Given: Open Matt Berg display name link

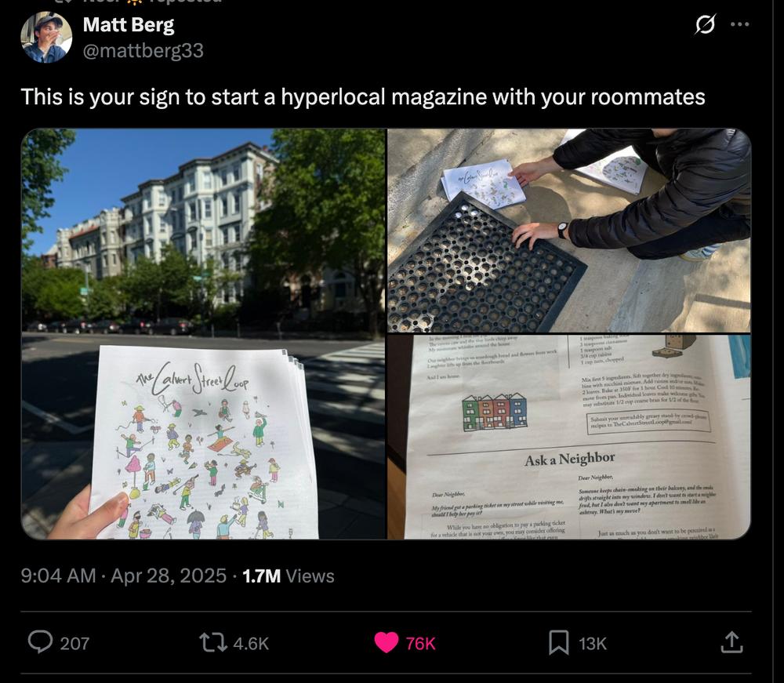Looking at the screenshot, I should (129, 24).
